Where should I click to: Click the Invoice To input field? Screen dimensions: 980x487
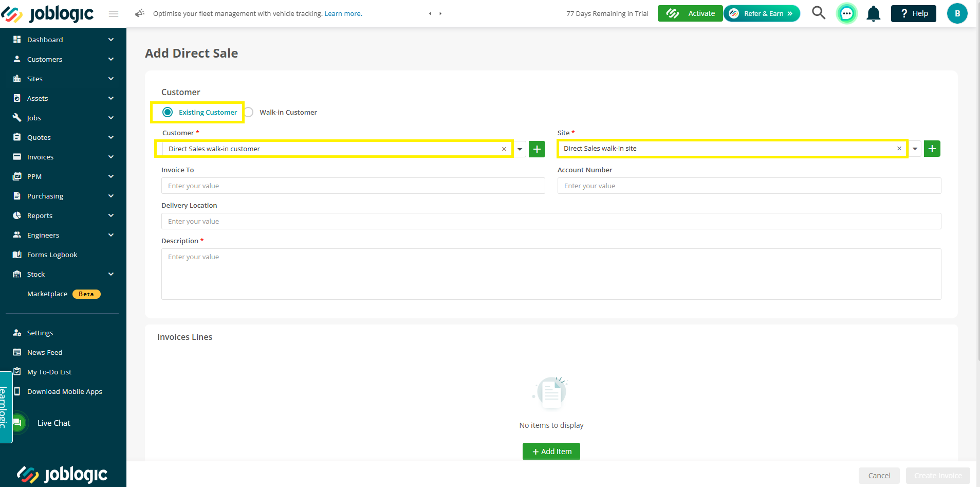click(x=353, y=186)
